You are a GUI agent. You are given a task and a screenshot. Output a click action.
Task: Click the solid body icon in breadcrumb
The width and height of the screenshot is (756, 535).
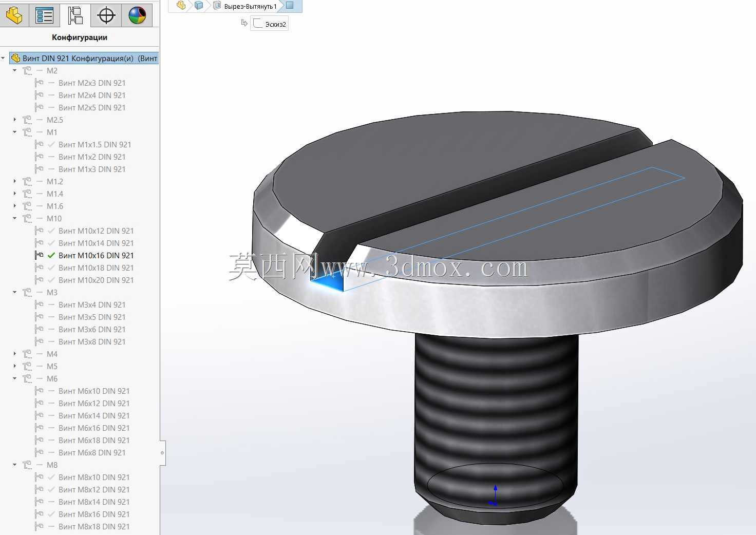tap(199, 6)
